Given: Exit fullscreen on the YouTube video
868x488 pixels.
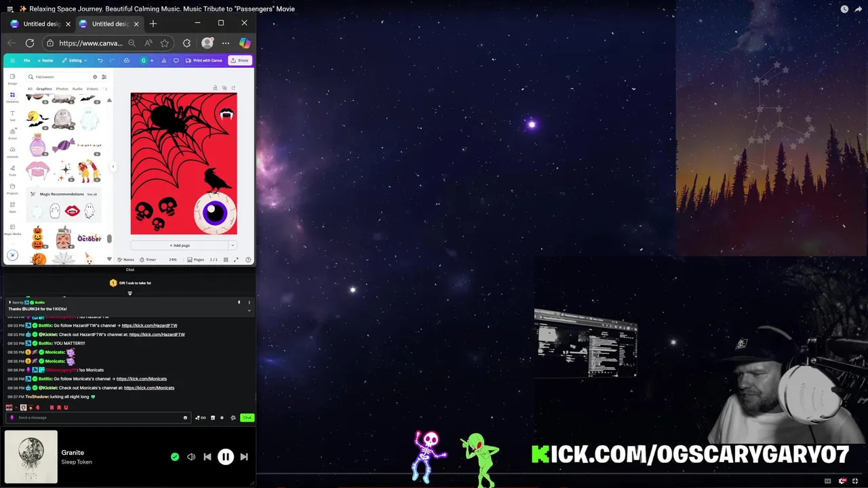Looking at the screenshot, I should (x=855, y=481).
